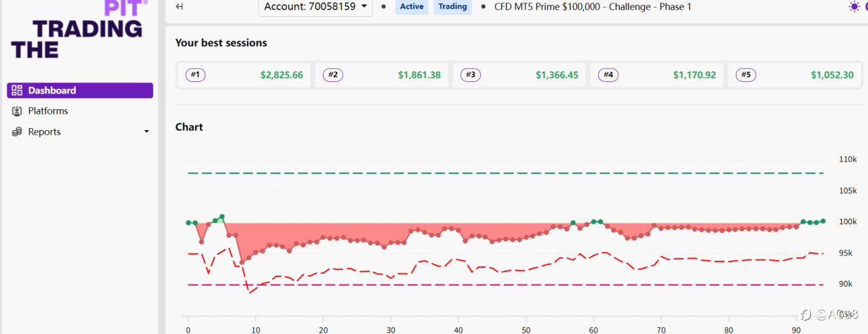Click the sidebar collapse arrow icon
Screen dimensions: 868x334
(179, 7)
